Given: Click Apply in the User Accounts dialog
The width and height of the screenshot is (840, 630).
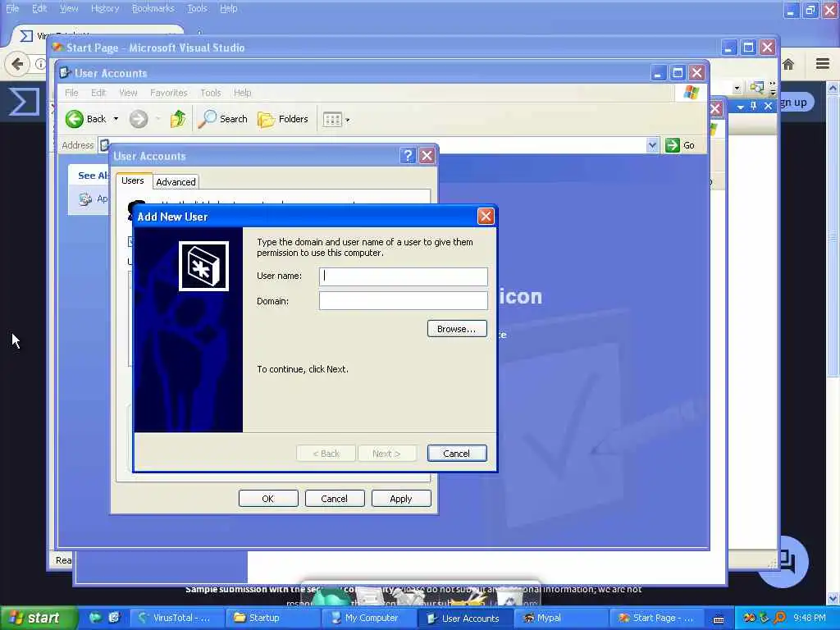Looking at the screenshot, I should coord(400,498).
